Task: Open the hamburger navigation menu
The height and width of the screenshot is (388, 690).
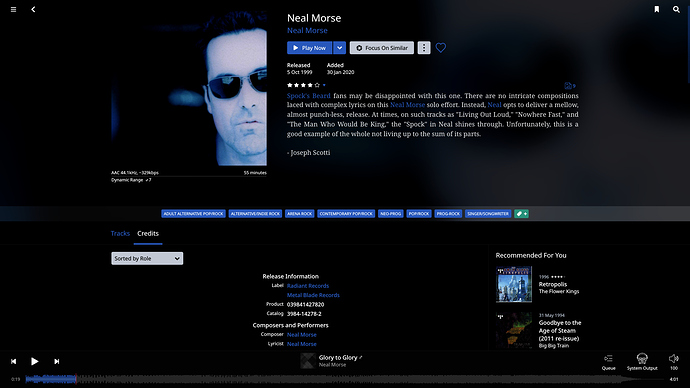Action: [14, 9]
